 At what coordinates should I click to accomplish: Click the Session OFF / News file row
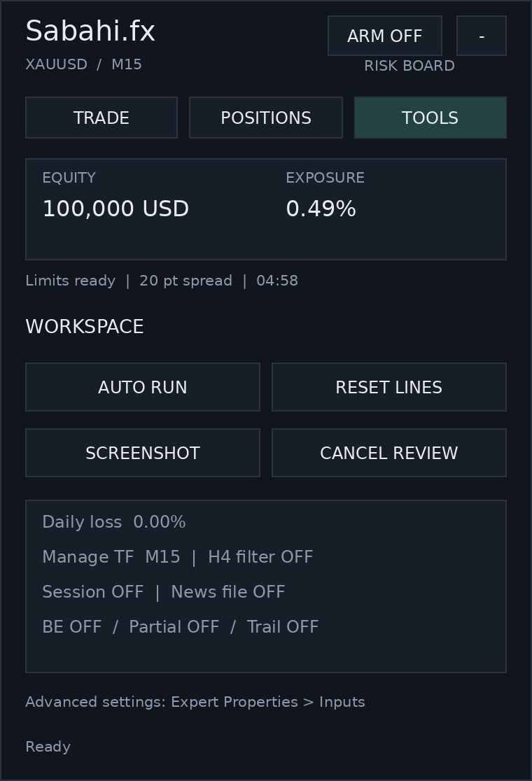tap(163, 592)
